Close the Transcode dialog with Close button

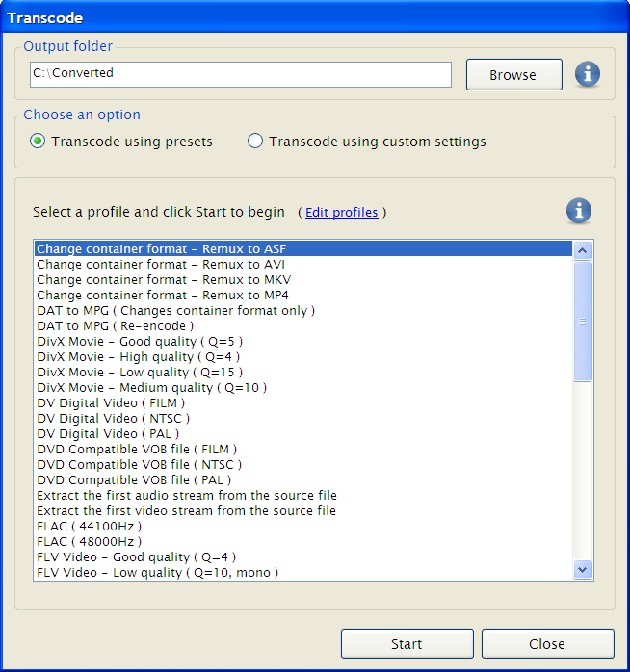(547, 644)
